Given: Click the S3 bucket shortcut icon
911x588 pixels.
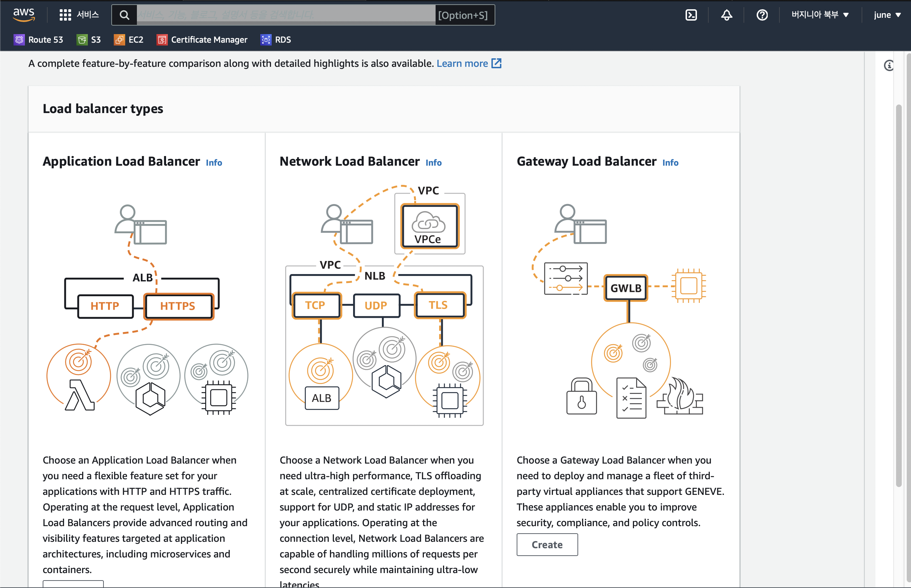Looking at the screenshot, I should tap(82, 40).
